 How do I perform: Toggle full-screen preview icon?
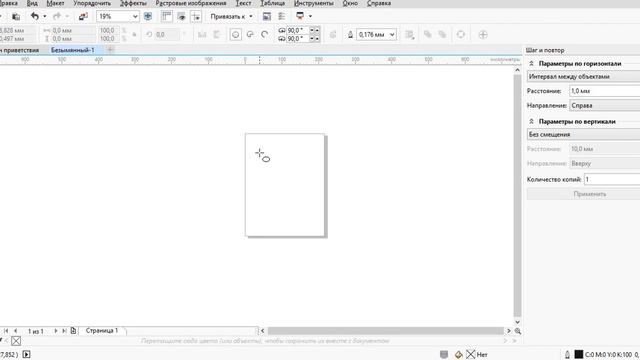(148, 16)
